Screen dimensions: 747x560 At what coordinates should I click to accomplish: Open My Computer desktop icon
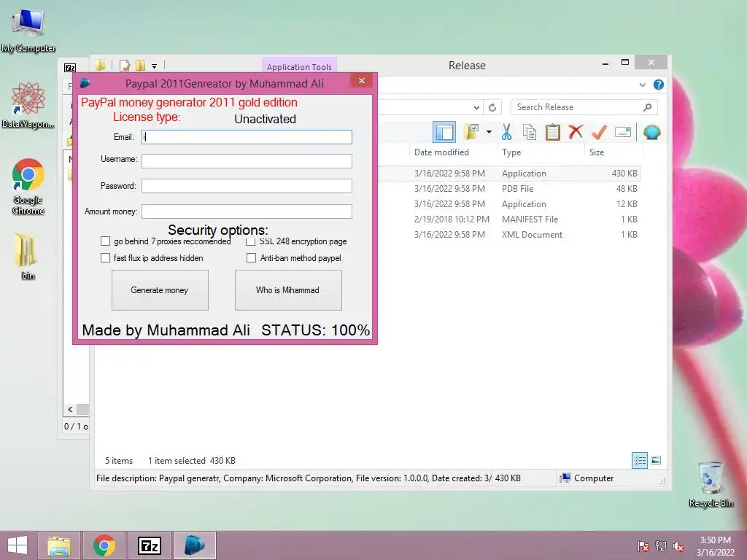coord(28,31)
